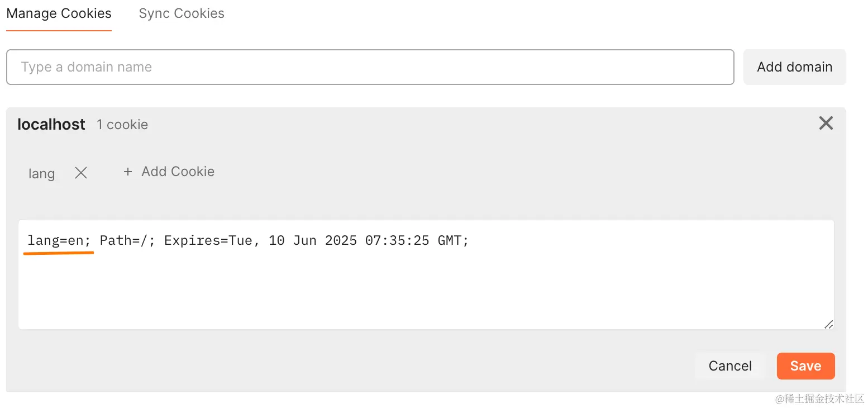Grab the text area resize handle
This screenshot has height=408, width=868.
(x=828, y=324)
